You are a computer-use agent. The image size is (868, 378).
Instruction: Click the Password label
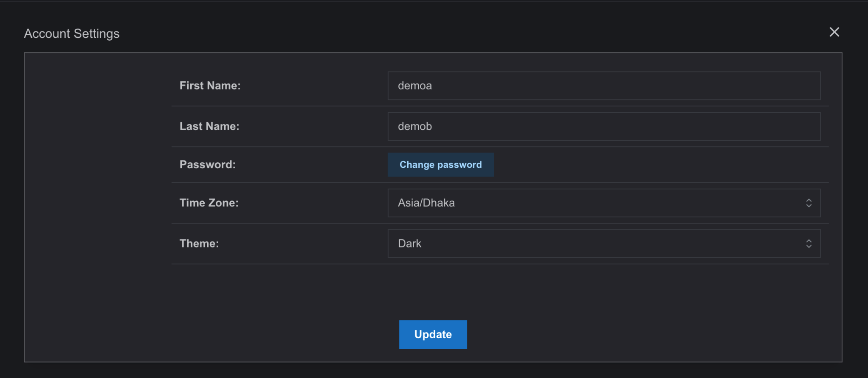(208, 164)
